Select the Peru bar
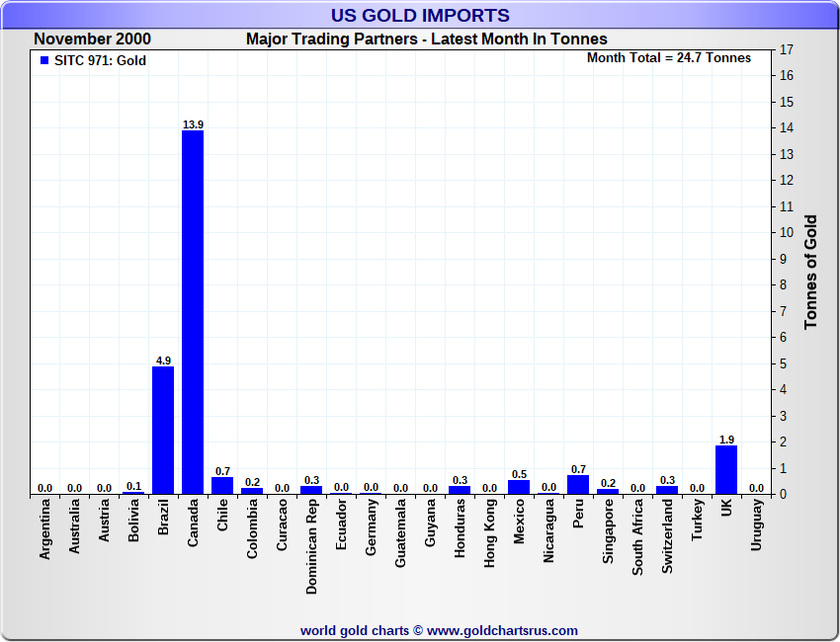Image resolution: width=840 pixels, height=642 pixels. pyautogui.click(x=578, y=484)
